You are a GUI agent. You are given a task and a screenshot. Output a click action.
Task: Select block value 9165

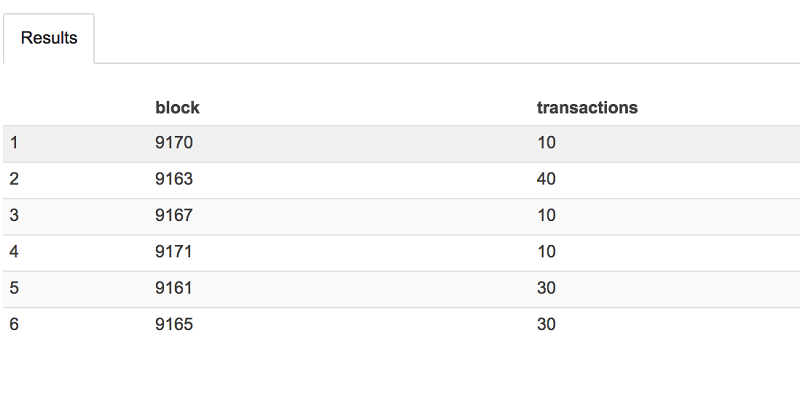(x=174, y=325)
